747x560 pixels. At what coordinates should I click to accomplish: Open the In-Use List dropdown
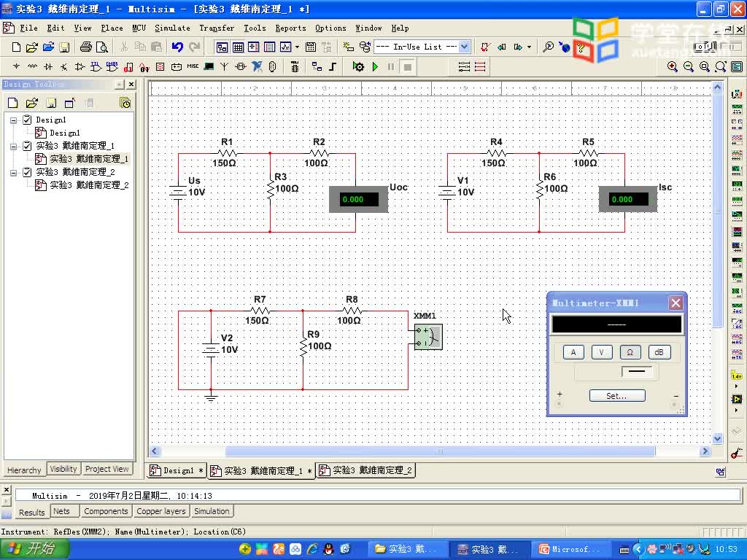(x=465, y=47)
